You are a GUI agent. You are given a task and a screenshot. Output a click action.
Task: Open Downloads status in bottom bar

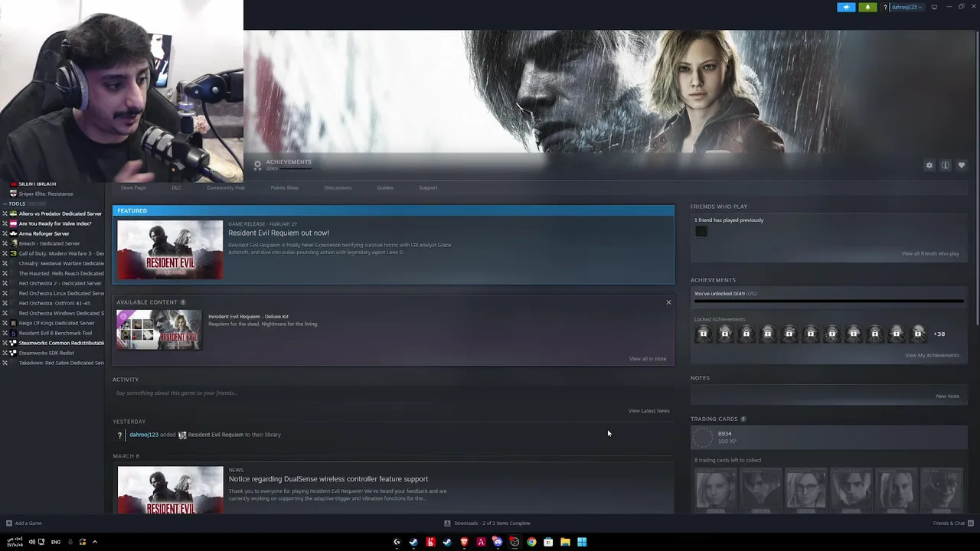(487, 523)
